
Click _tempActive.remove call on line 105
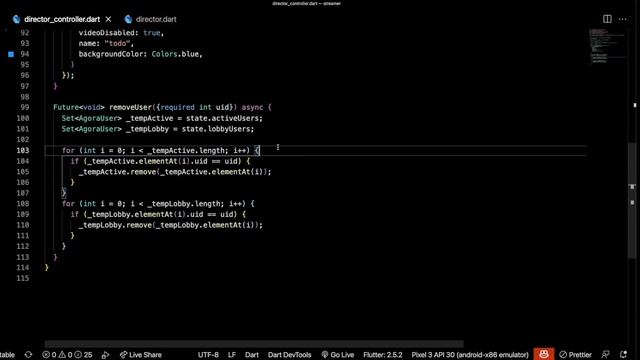[x=118, y=172]
